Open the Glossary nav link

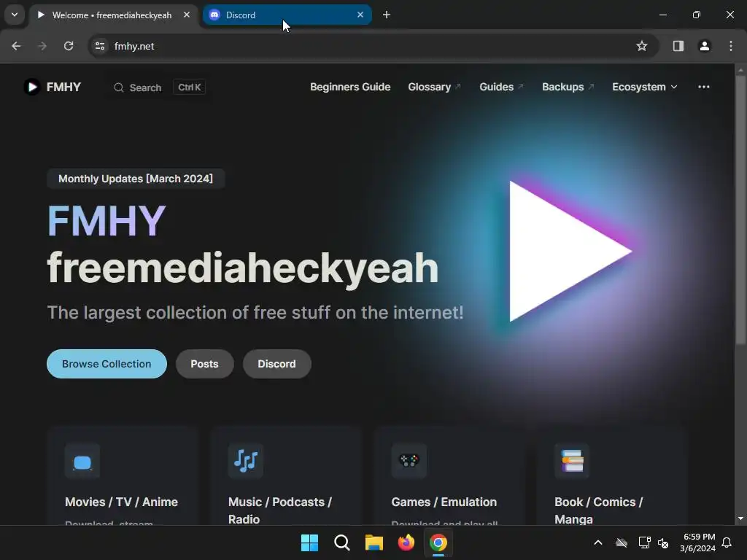tap(434, 87)
